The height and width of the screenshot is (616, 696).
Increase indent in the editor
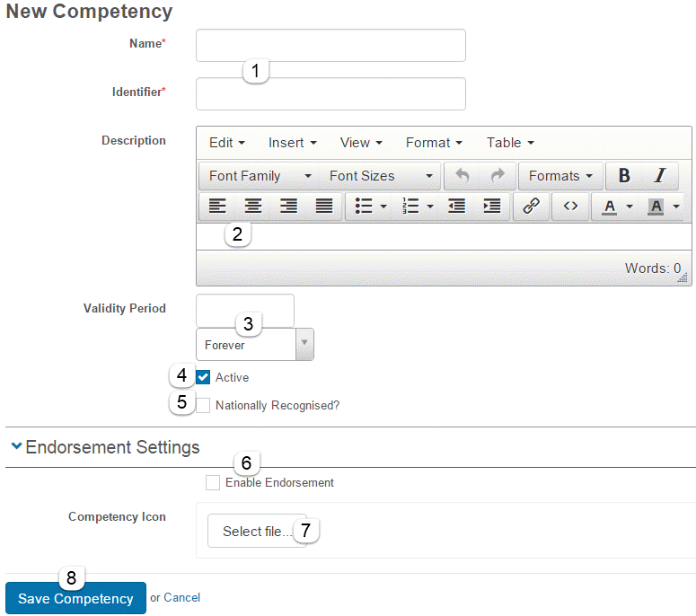click(x=491, y=207)
